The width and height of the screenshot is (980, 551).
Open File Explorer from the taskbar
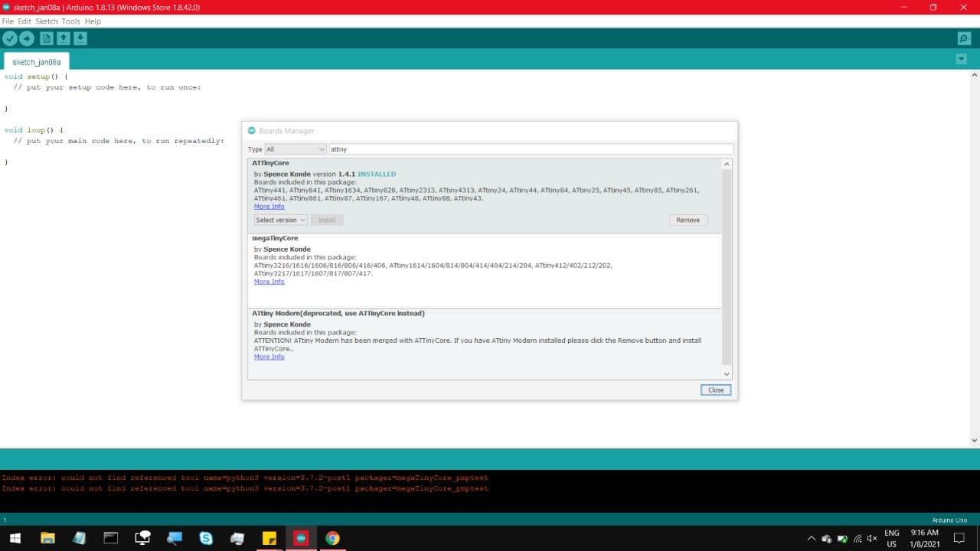[x=47, y=538]
